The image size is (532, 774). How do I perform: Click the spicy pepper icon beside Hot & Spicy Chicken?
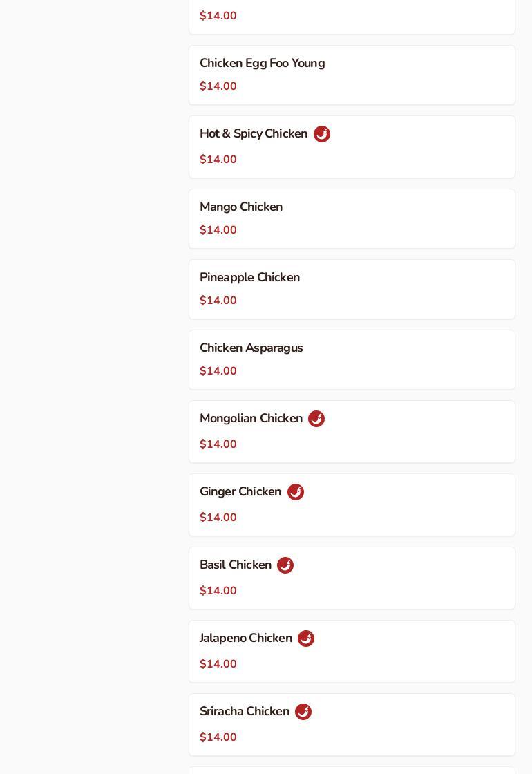click(322, 134)
